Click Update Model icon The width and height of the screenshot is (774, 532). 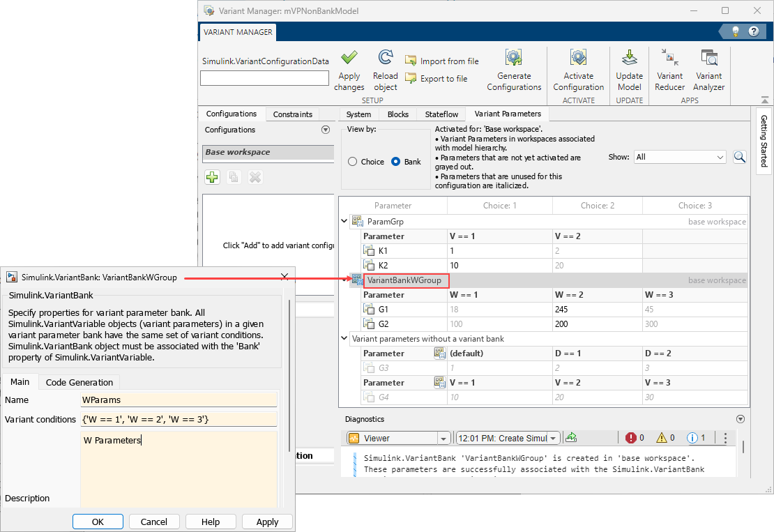click(629, 58)
